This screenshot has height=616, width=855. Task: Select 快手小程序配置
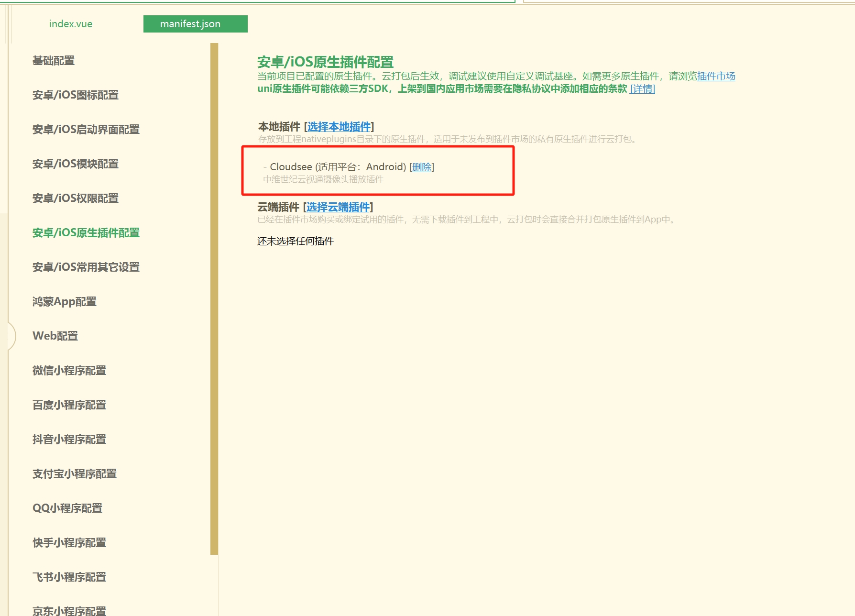(69, 543)
